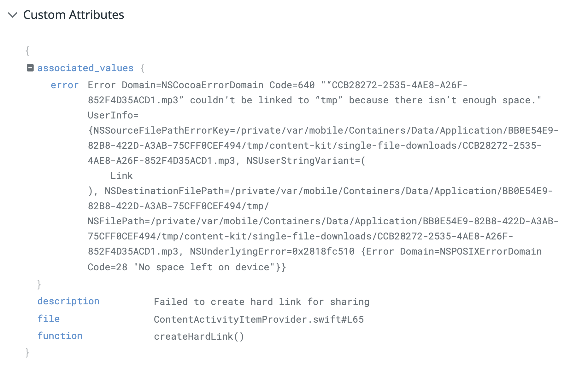Select the associated_values key

tap(85, 68)
